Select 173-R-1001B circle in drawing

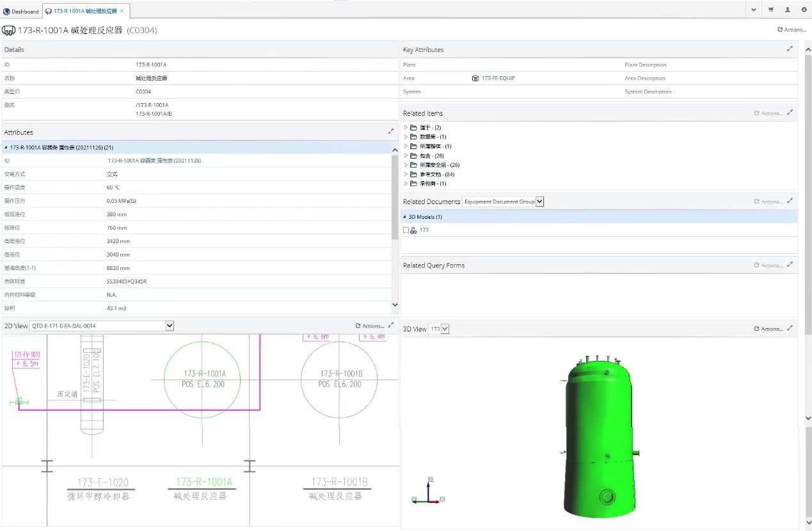(x=340, y=379)
